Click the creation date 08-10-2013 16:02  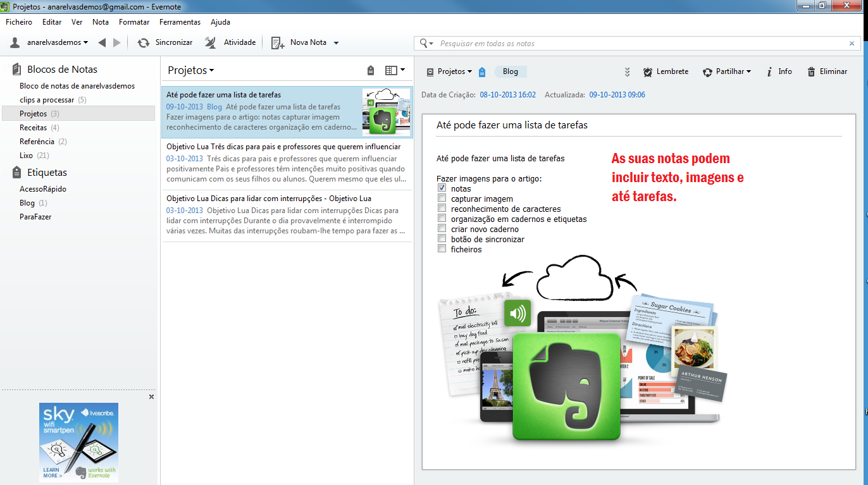[507, 95]
